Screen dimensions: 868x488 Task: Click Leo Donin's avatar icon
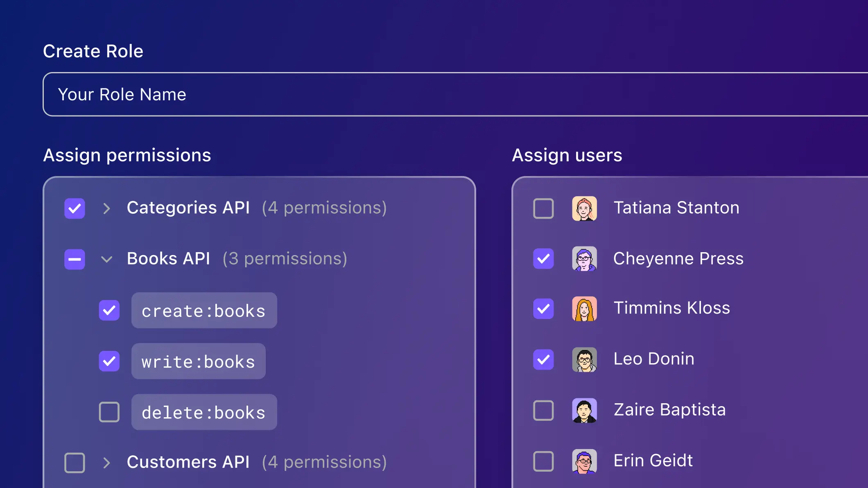click(584, 359)
